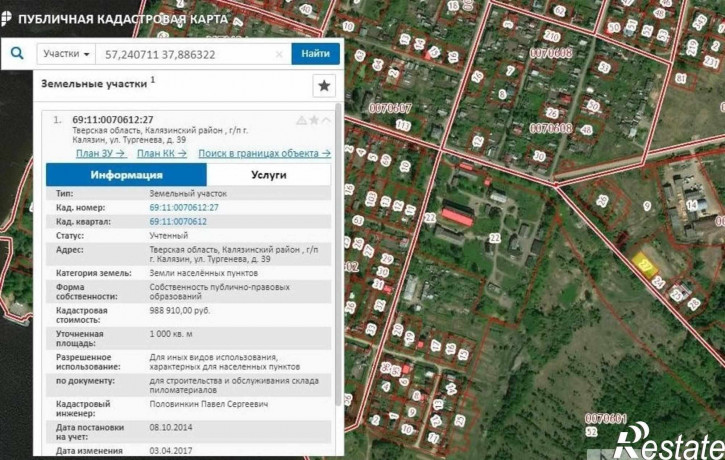The height and width of the screenshot is (460, 725).
Task: Select the 1 000 кв. м area value
Action: coord(171,334)
